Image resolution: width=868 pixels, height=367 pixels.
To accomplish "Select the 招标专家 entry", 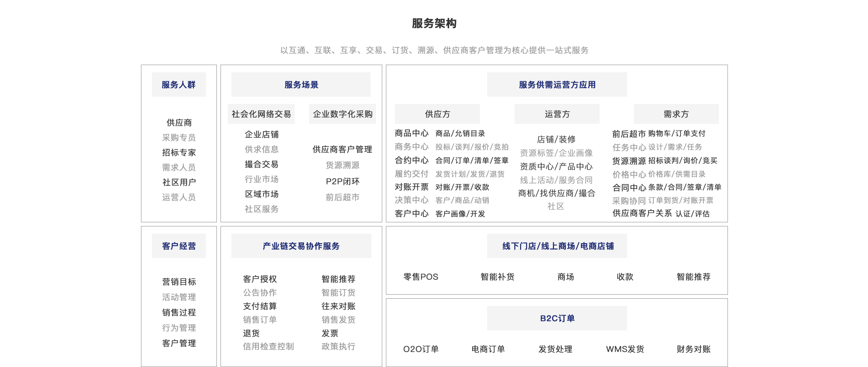I will click(x=179, y=152).
